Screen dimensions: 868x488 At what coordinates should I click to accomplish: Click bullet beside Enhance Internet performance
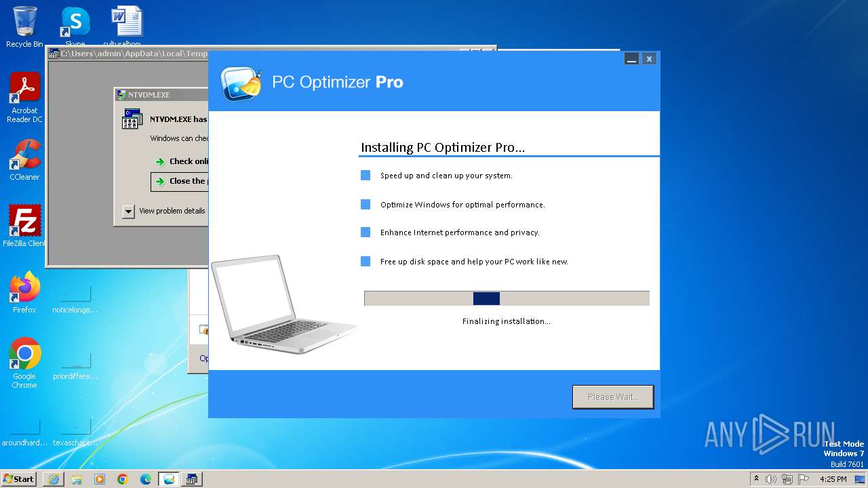[366, 232]
